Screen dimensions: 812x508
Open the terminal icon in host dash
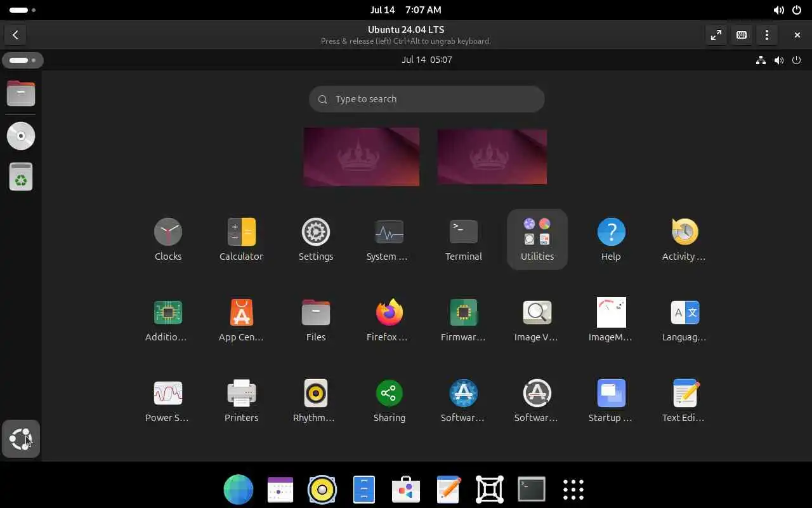(532, 490)
